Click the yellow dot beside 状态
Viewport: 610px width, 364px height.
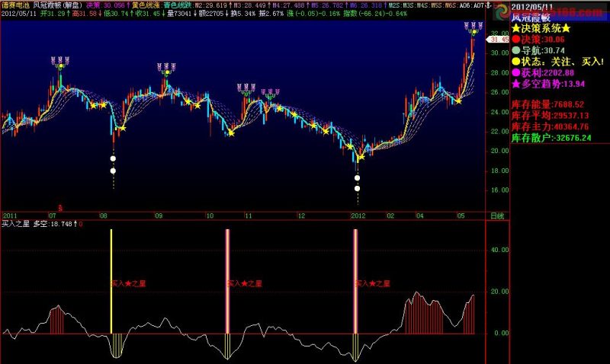click(x=516, y=62)
